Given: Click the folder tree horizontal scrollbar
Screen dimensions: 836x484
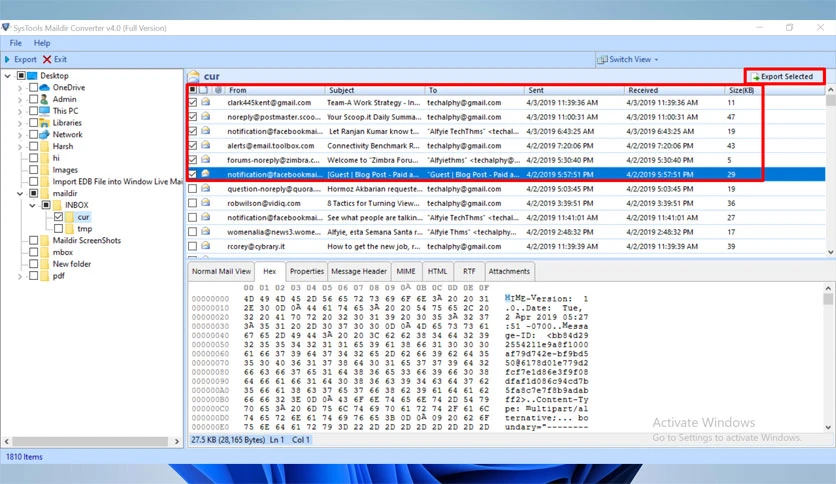Looking at the screenshot, I should coord(91,441).
